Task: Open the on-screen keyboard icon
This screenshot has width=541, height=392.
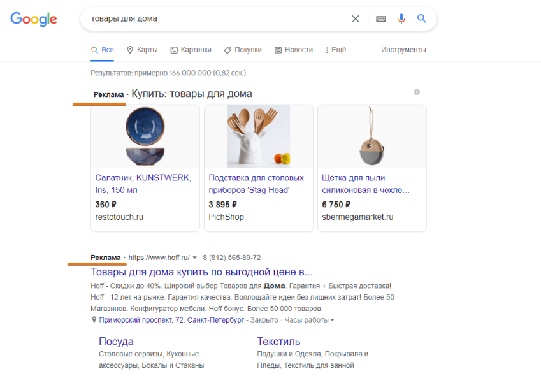Action: [381, 18]
